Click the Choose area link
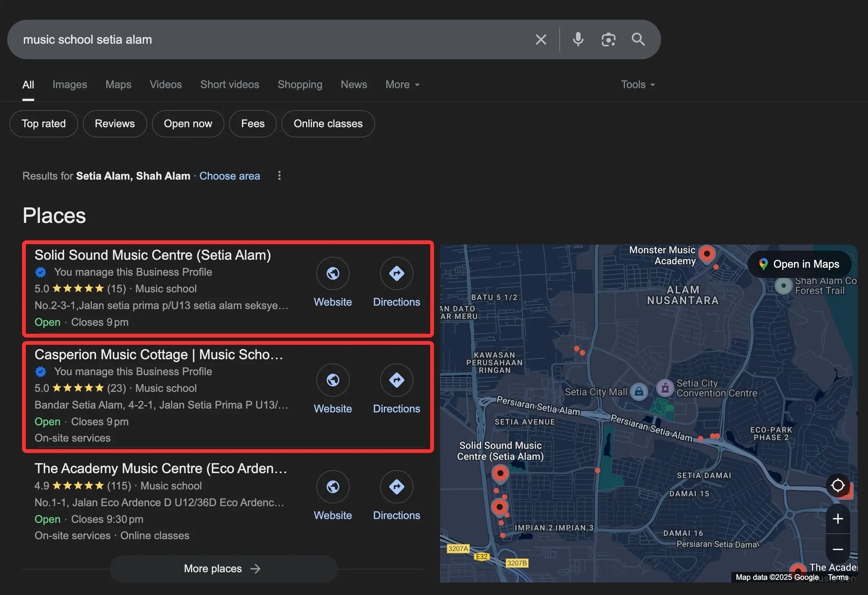 230,176
